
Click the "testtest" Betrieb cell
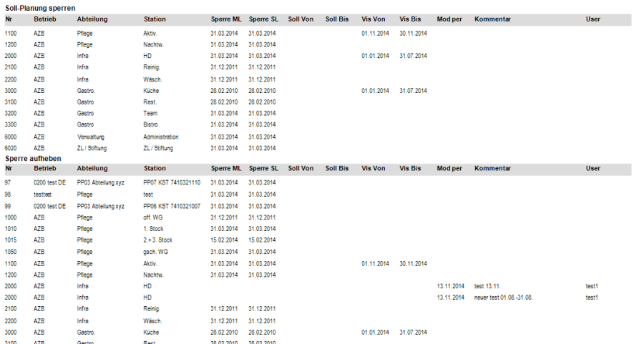pos(43,194)
